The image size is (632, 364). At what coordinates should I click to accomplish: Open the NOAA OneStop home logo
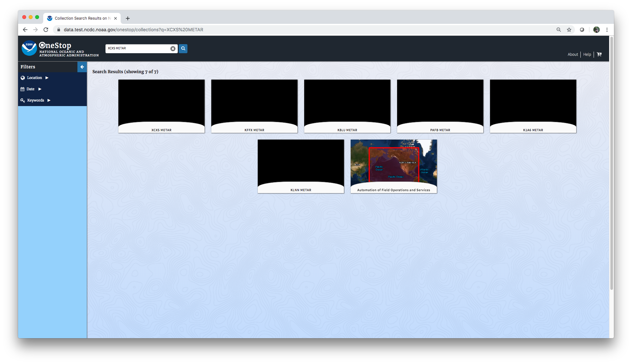coord(29,48)
